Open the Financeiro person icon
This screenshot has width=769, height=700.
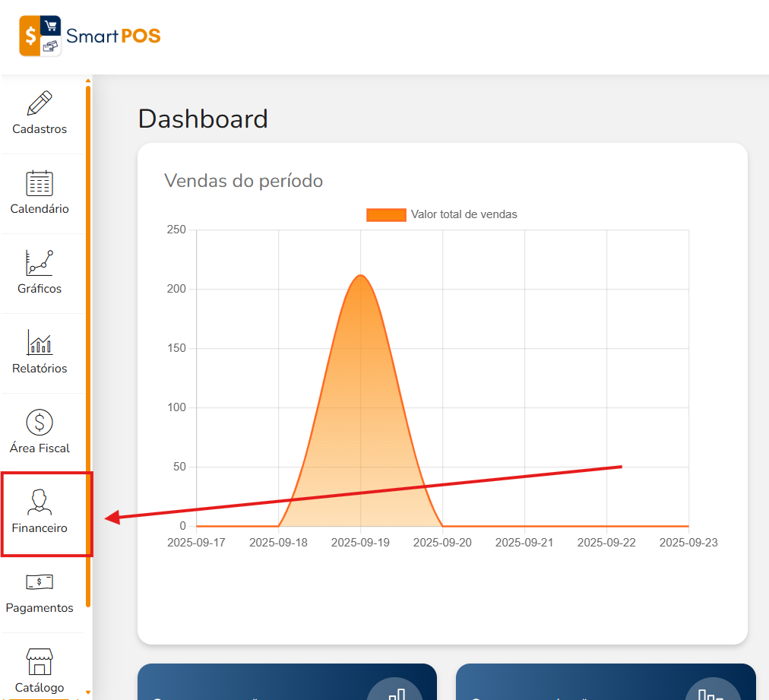[x=40, y=502]
